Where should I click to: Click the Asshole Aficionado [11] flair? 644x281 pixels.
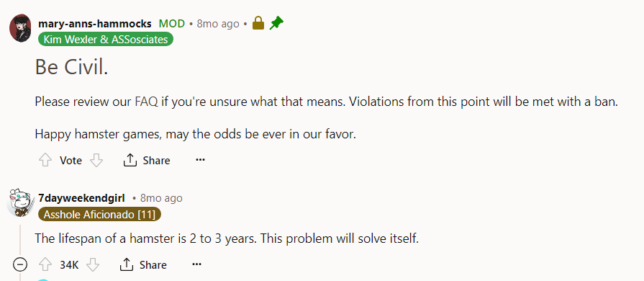(x=99, y=214)
